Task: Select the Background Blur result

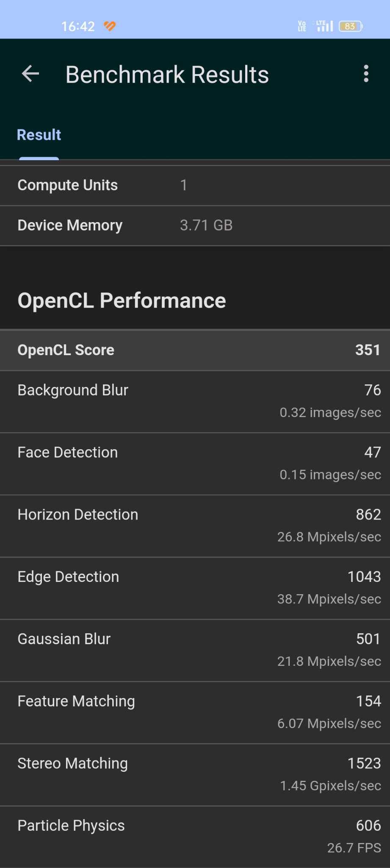Action: (x=195, y=402)
